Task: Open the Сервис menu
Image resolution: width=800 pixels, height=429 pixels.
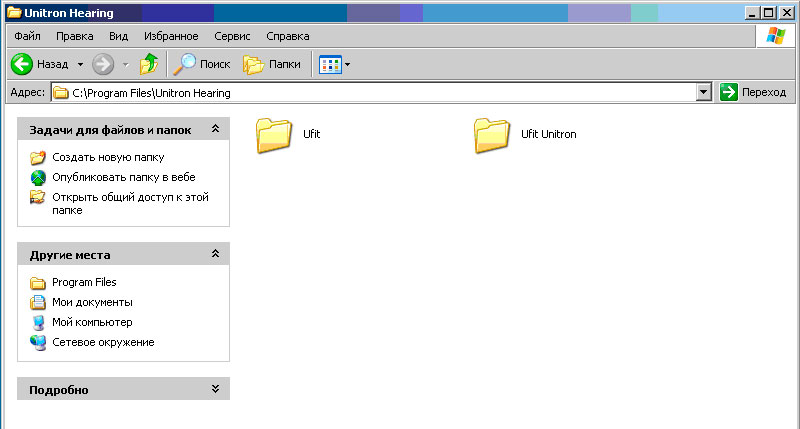Action: coord(232,36)
